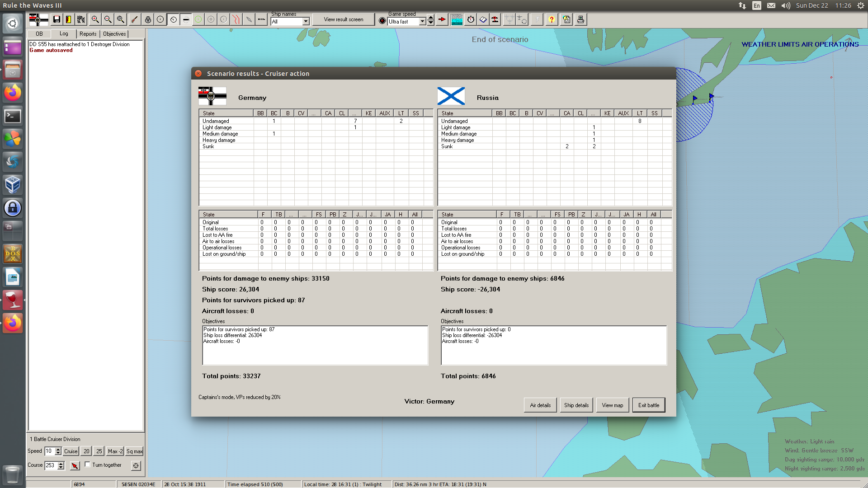
Task: Click the Germany 'Total points: 33237' text
Action: click(x=231, y=376)
